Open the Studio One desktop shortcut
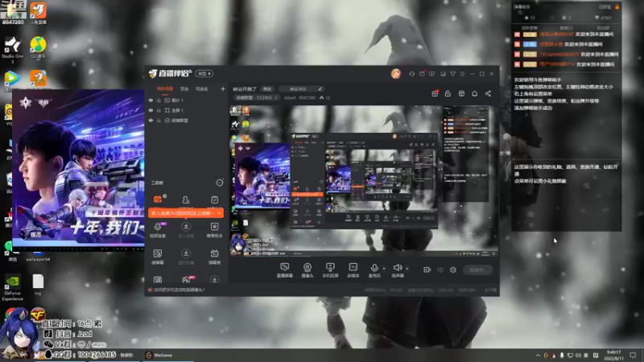 tap(12, 49)
